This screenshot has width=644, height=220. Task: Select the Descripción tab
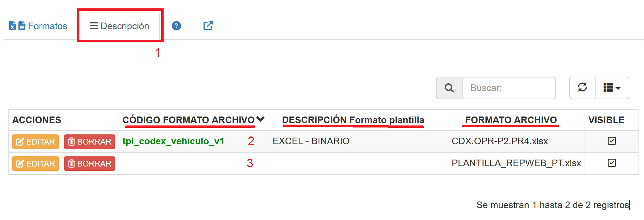coord(125,26)
